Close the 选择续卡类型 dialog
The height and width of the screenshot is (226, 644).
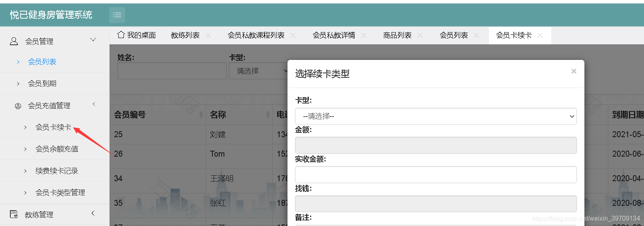point(574,71)
